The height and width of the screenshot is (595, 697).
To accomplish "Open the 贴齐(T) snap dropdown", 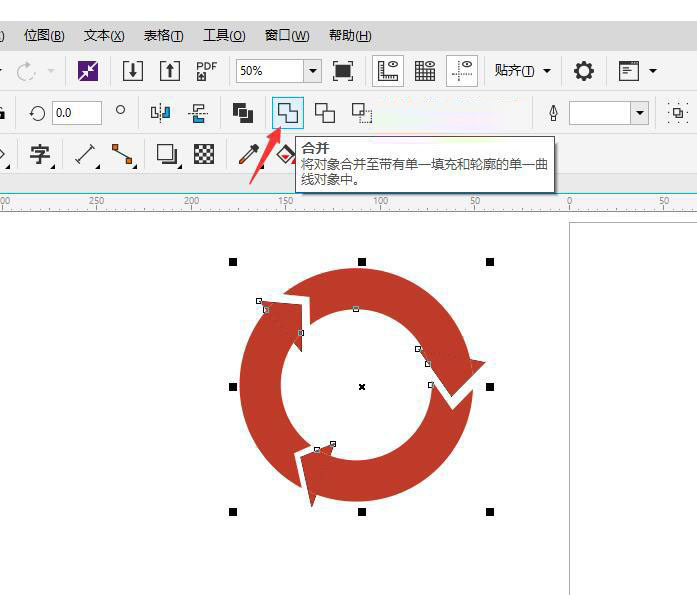I will point(523,71).
